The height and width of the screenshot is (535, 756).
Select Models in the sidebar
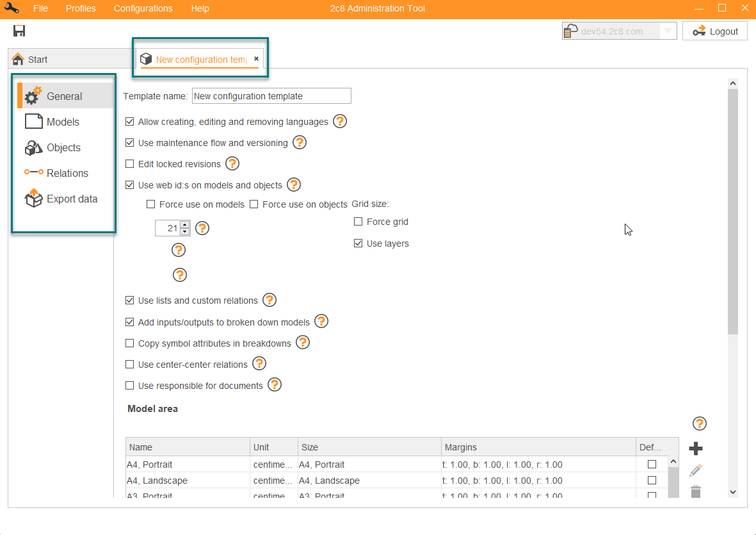[x=65, y=122]
